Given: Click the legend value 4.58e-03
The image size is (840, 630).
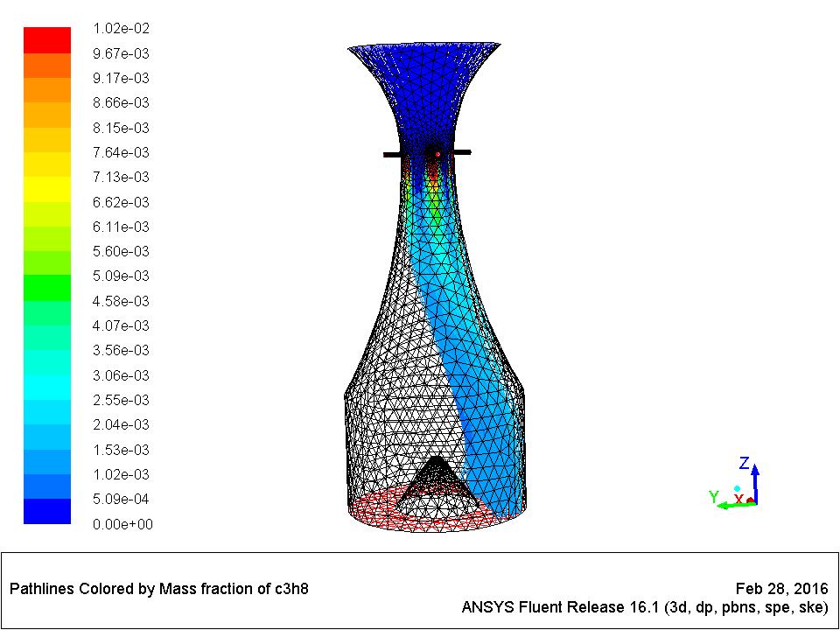Looking at the screenshot, I should 121,302.
